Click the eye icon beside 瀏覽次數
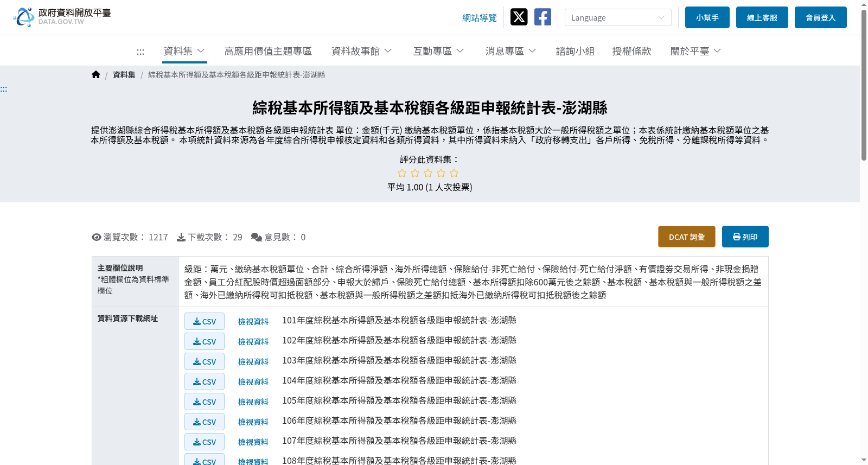Image resolution: width=868 pixels, height=465 pixels. tap(97, 237)
